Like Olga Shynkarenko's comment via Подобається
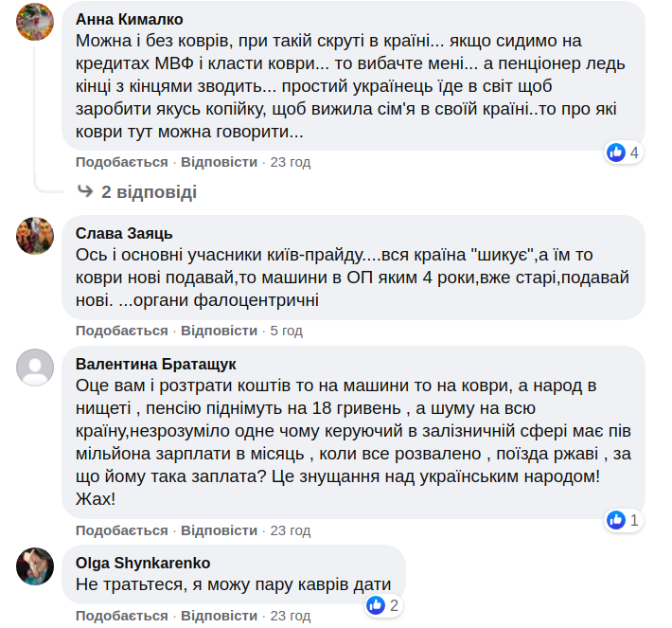 pyautogui.click(x=121, y=616)
